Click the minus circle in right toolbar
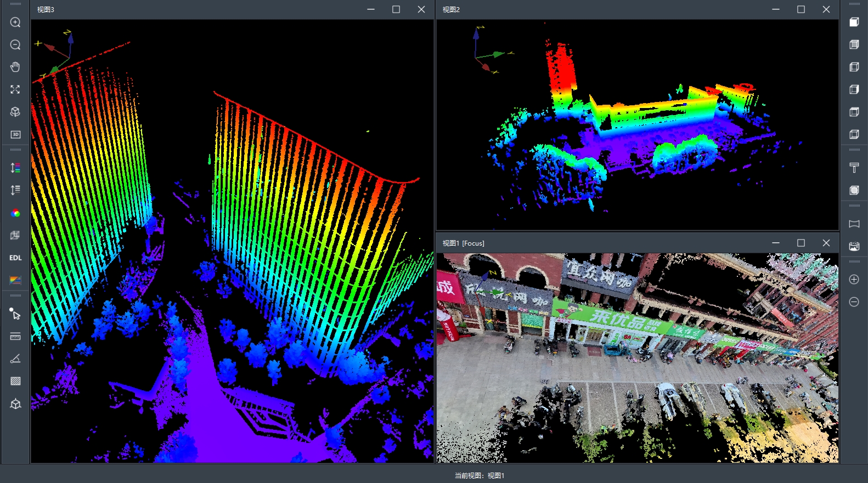The height and width of the screenshot is (483, 868). (854, 302)
